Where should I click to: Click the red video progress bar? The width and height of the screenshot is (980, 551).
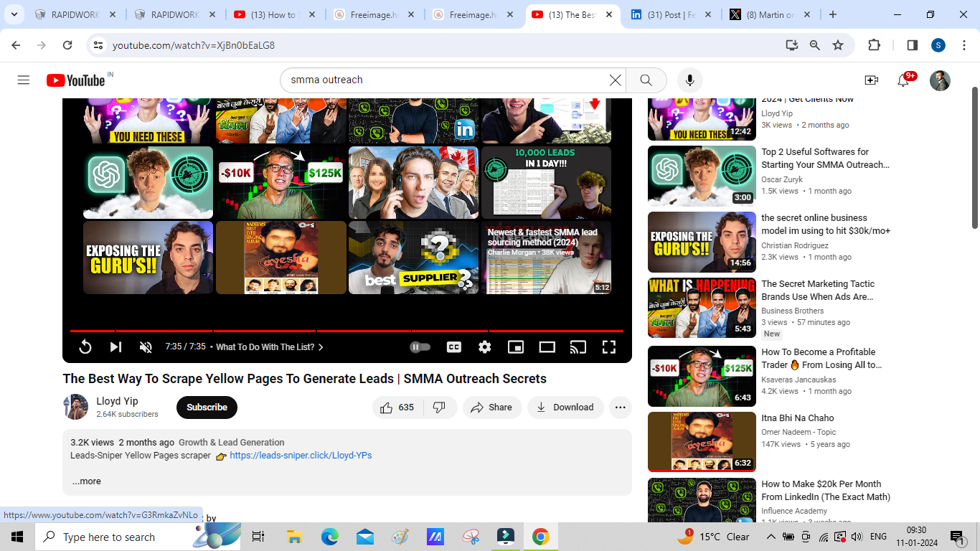347,331
